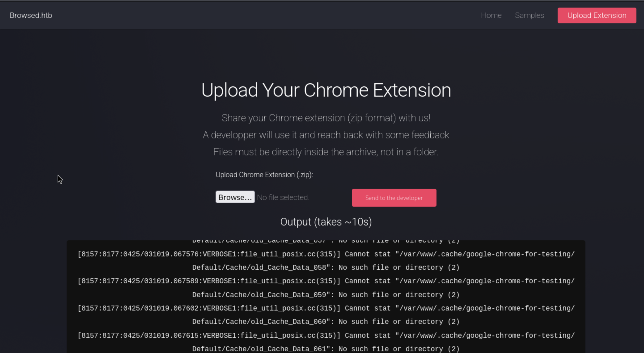The image size is (644, 353).
Task: Click the 'Share your Chrome extension' sentence
Action: point(326,118)
